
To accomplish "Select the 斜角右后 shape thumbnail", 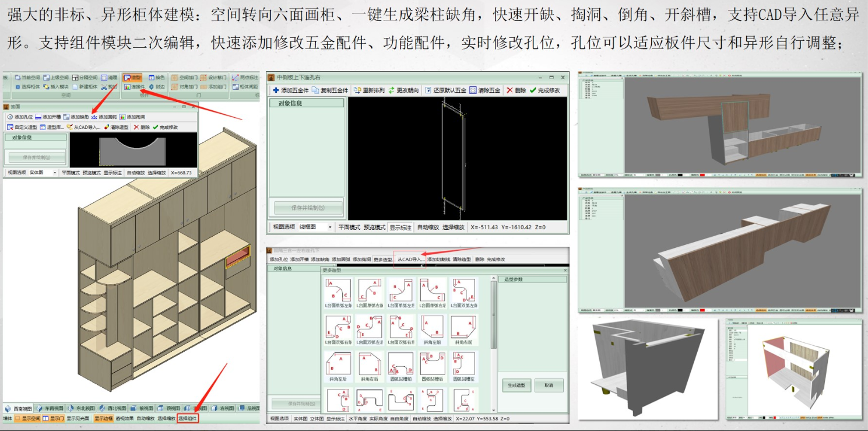I will (370, 367).
